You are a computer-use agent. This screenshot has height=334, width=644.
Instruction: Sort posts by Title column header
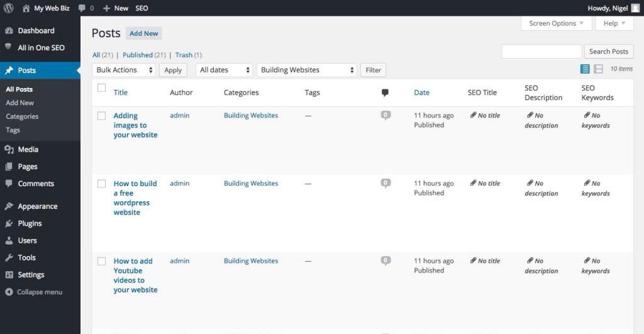tap(120, 92)
